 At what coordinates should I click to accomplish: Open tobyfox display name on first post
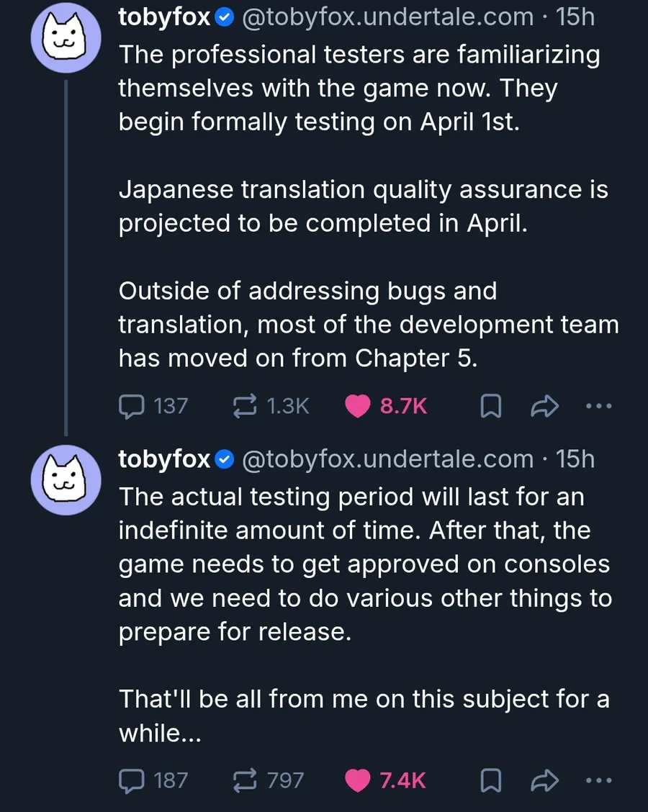[x=165, y=17]
